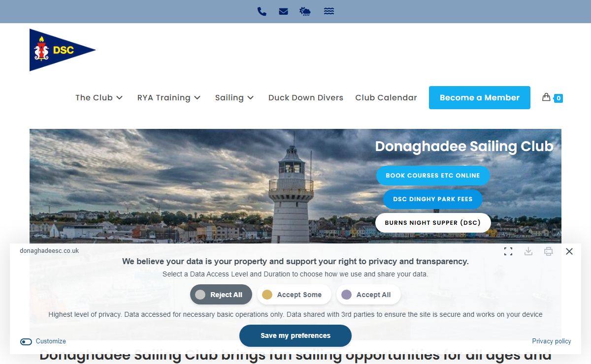This screenshot has width=591, height=364.
Task: Expand the RYA Training dropdown menu
Action: pos(169,97)
